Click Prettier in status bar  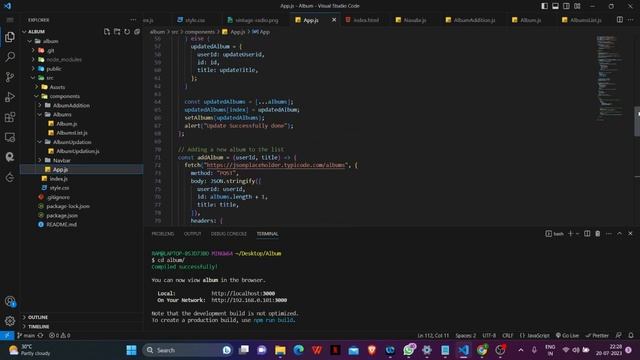click(597, 336)
